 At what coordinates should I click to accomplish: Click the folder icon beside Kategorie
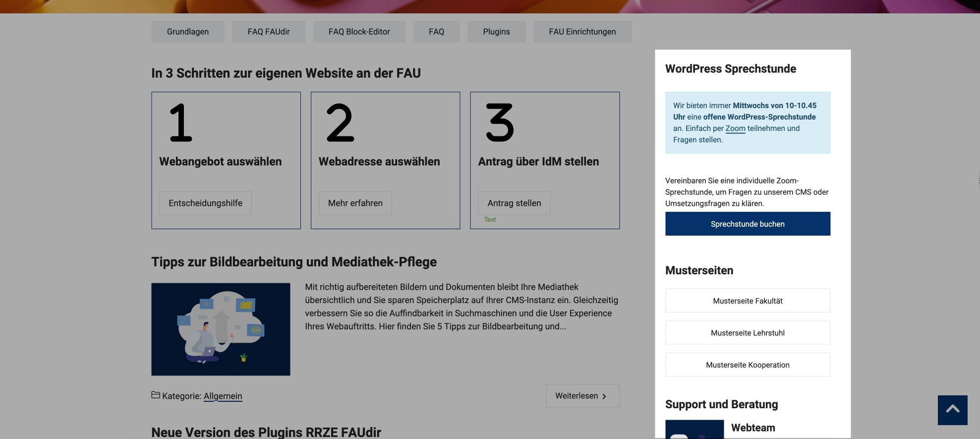click(156, 395)
